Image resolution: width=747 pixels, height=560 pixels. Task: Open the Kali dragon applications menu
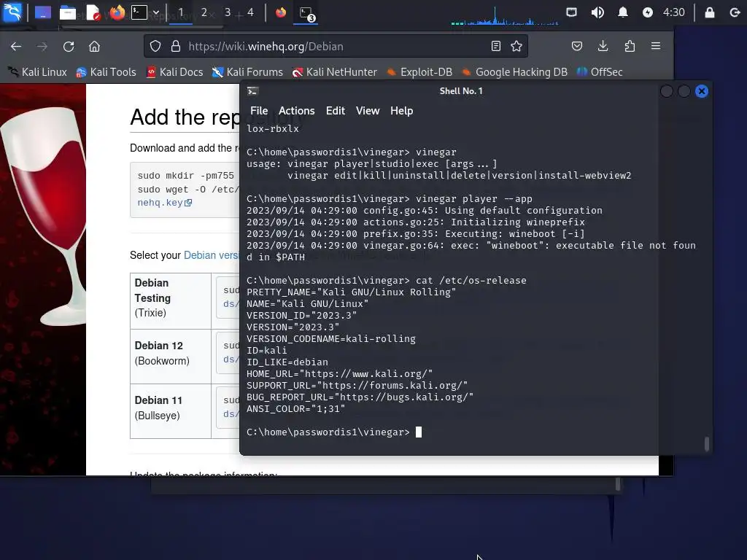pos(12,12)
